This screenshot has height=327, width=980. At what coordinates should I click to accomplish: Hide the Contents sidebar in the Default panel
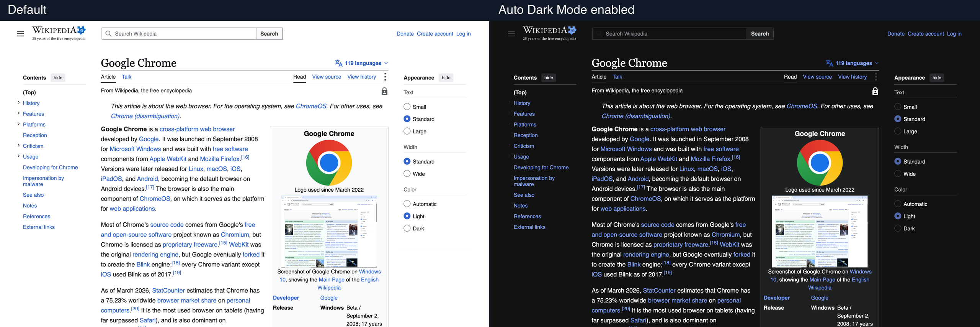[58, 77]
